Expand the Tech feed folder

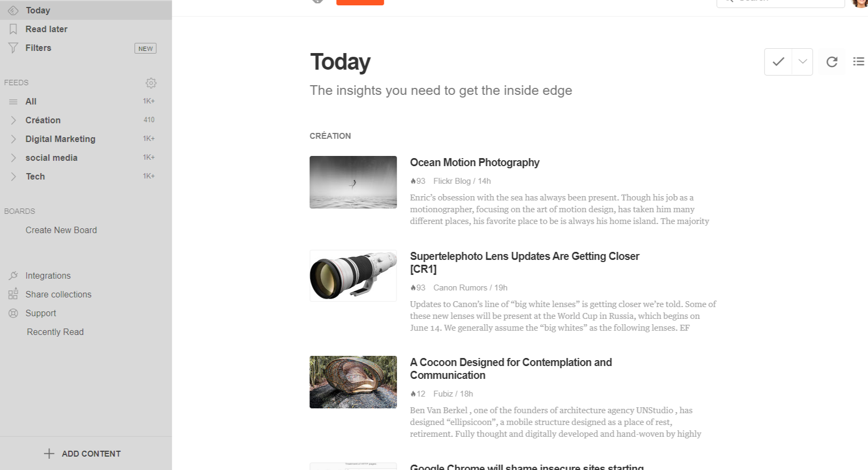pos(13,176)
